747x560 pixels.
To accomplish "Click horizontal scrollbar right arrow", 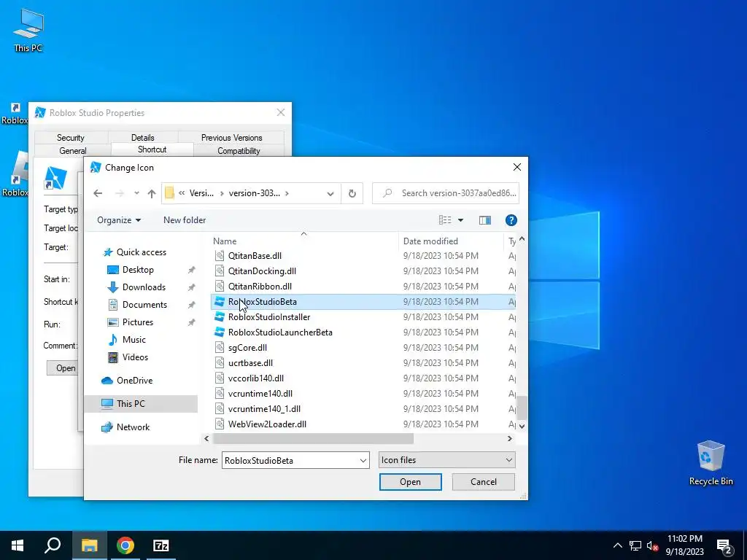I will (x=510, y=438).
